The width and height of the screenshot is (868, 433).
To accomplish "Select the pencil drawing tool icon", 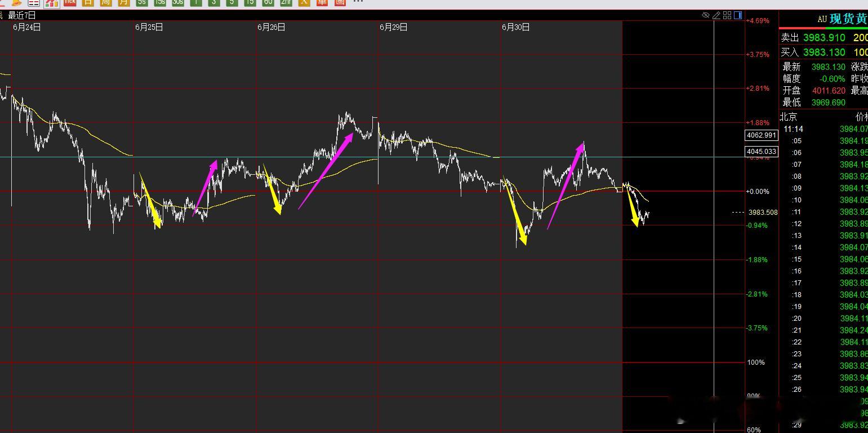I will pos(716,15).
